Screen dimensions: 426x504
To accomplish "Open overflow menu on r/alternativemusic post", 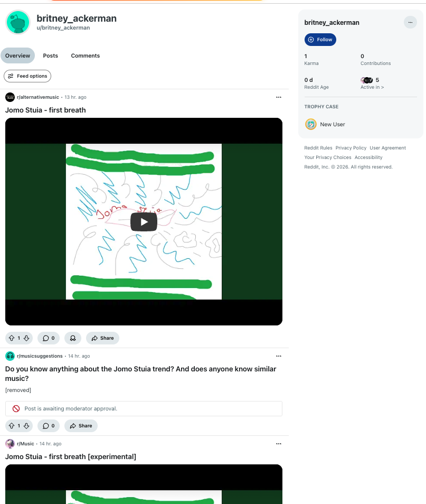I will coord(279,97).
